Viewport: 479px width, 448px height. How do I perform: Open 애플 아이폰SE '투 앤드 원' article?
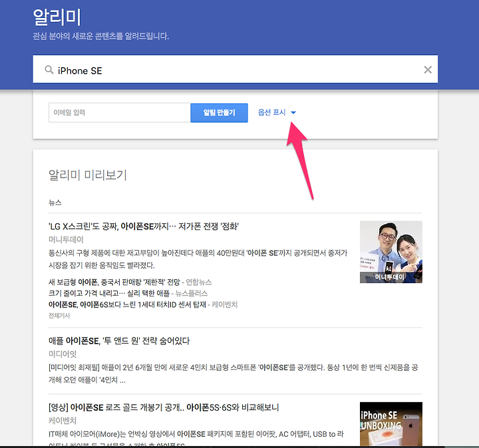[119, 341]
